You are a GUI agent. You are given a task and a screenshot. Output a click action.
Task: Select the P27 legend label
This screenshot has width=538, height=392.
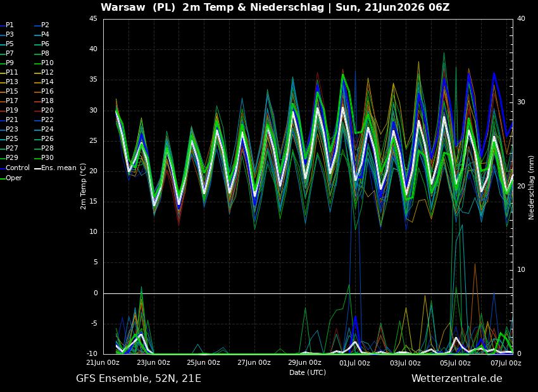(11, 149)
